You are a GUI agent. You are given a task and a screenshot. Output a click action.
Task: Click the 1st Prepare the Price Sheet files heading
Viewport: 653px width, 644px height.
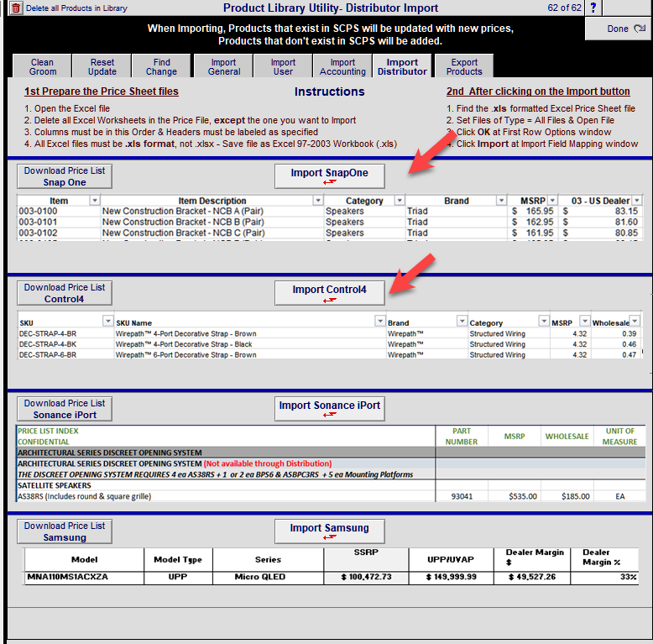(102, 92)
